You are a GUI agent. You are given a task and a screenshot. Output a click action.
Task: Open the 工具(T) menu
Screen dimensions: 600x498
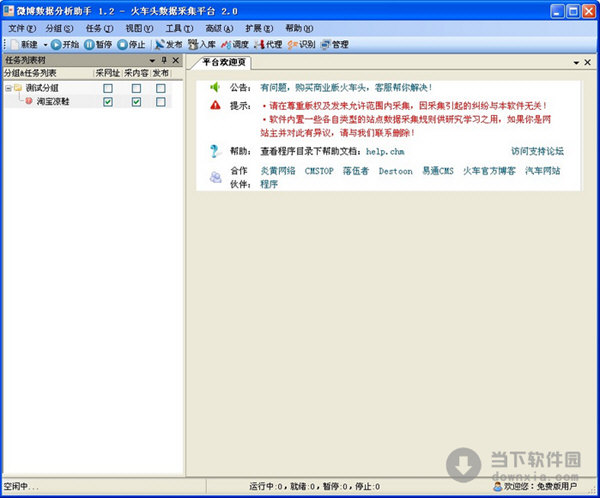[x=180, y=28]
